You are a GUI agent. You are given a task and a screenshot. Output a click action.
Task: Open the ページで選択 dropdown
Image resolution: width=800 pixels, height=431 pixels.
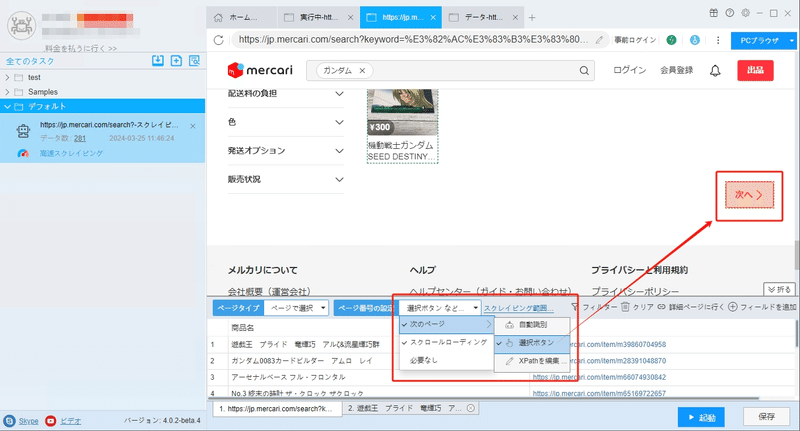tap(296, 308)
